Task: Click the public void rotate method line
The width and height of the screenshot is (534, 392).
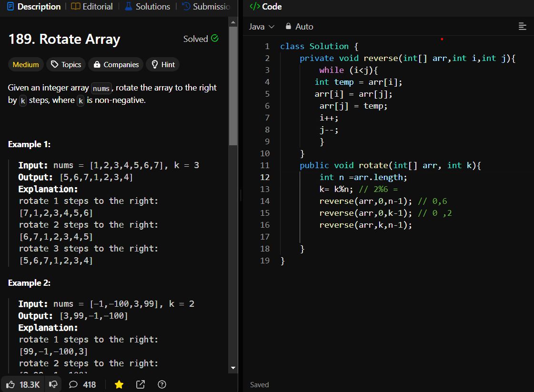Action: tap(390, 166)
